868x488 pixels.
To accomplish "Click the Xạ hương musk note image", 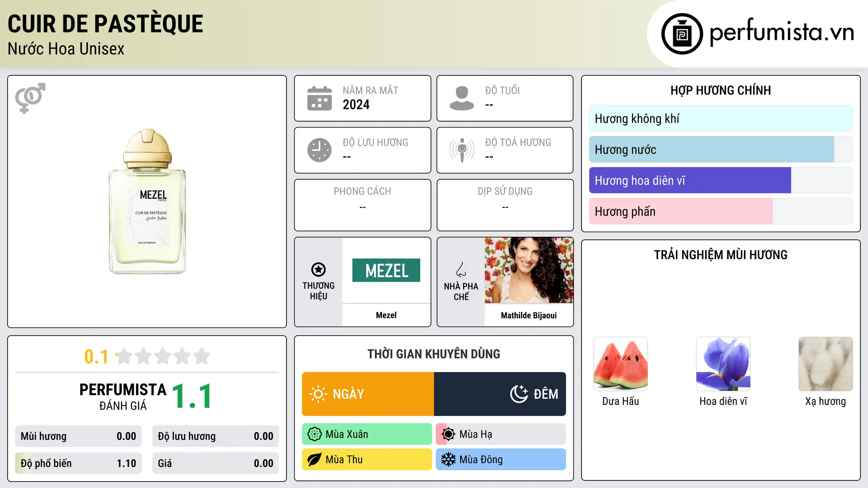I will (x=826, y=364).
